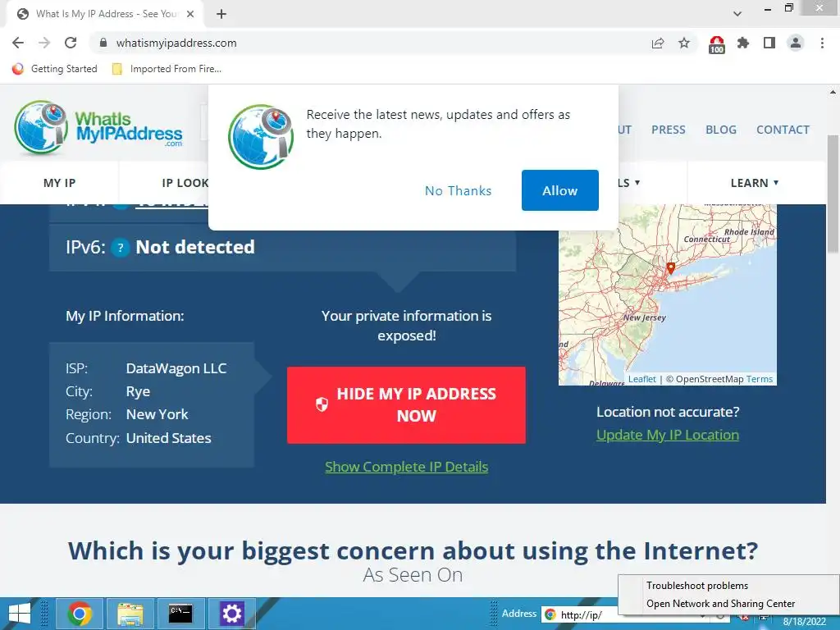Image resolution: width=840 pixels, height=630 pixels.
Task: Open the tab search chevron in title bar
Action: pos(737,14)
